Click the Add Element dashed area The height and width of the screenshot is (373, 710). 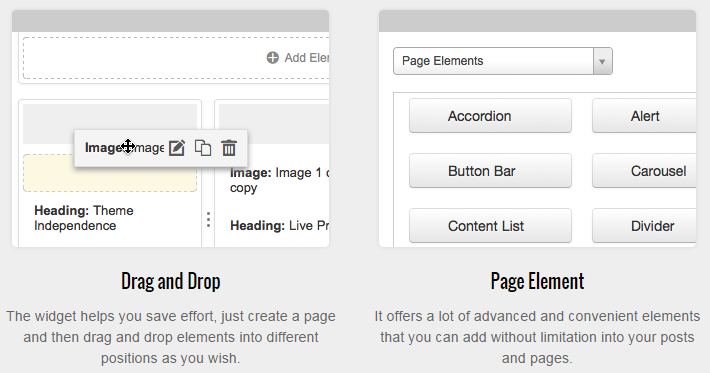tap(176, 58)
